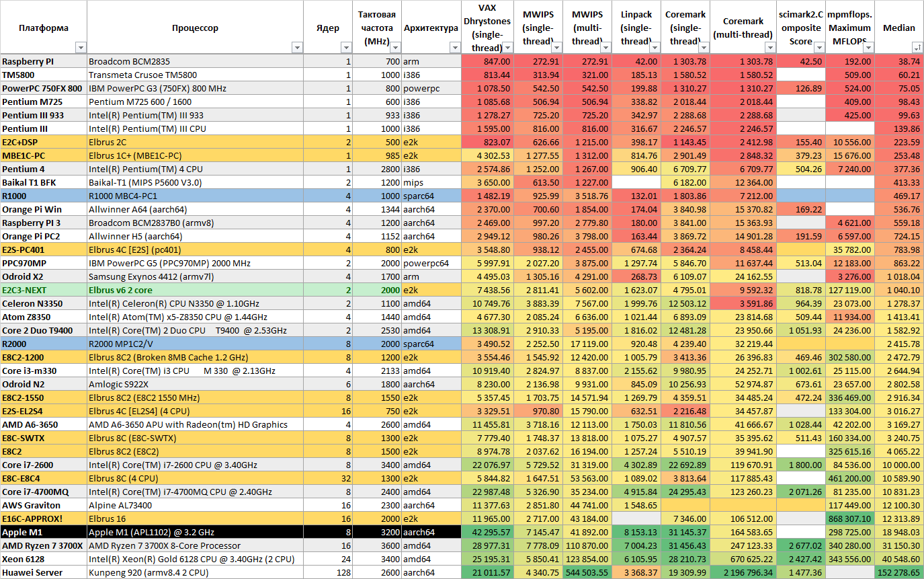Select the Allwinner H5 (aarch64) processor cell
Image resolution: width=924 pixels, height=579 pixels.
pos(195,236)
